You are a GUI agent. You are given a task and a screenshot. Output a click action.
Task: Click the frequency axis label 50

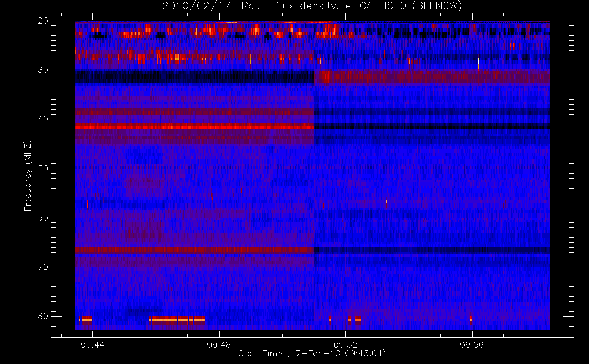pyautogui.click(x=43, y=169)
